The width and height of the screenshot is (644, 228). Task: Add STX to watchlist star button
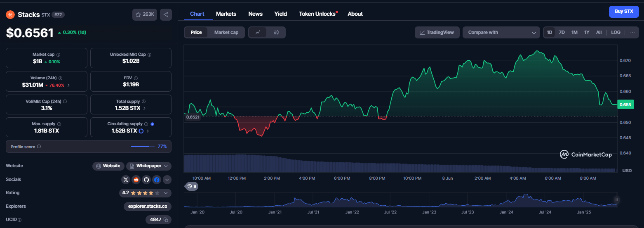[x=145, y=14]
